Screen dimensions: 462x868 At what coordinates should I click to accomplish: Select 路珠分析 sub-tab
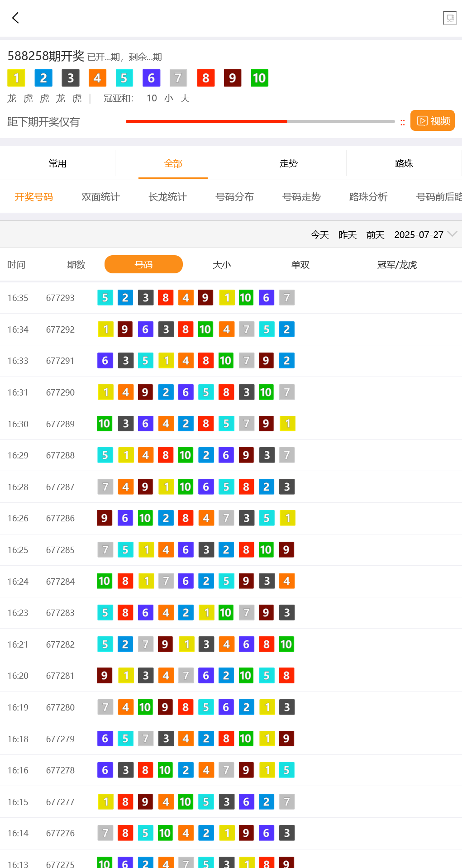368,197
